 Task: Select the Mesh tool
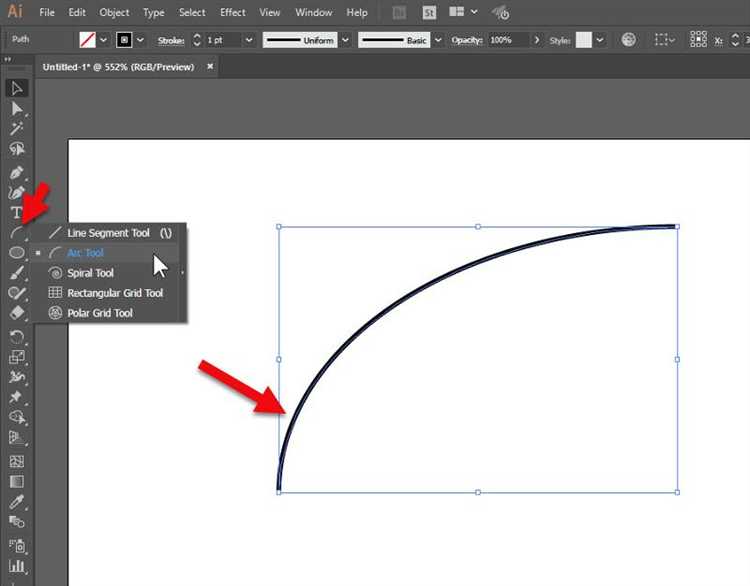point(17,461)
